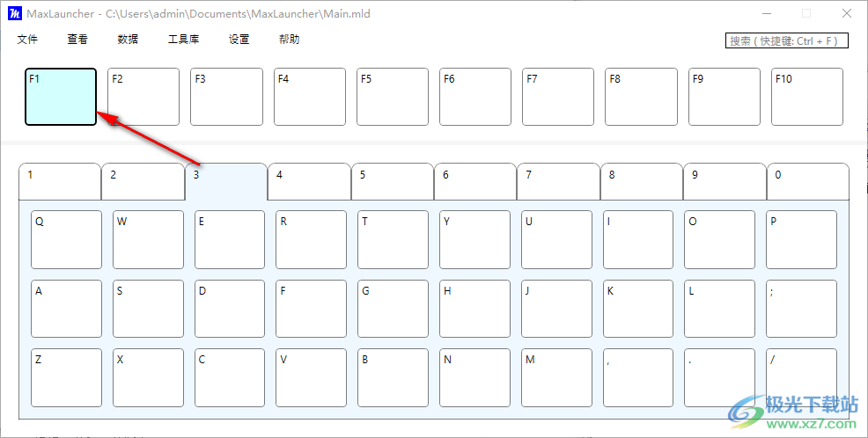Open the 帮助 menu
This screenshot has width=868, height=438.
[x=290, y=40]
